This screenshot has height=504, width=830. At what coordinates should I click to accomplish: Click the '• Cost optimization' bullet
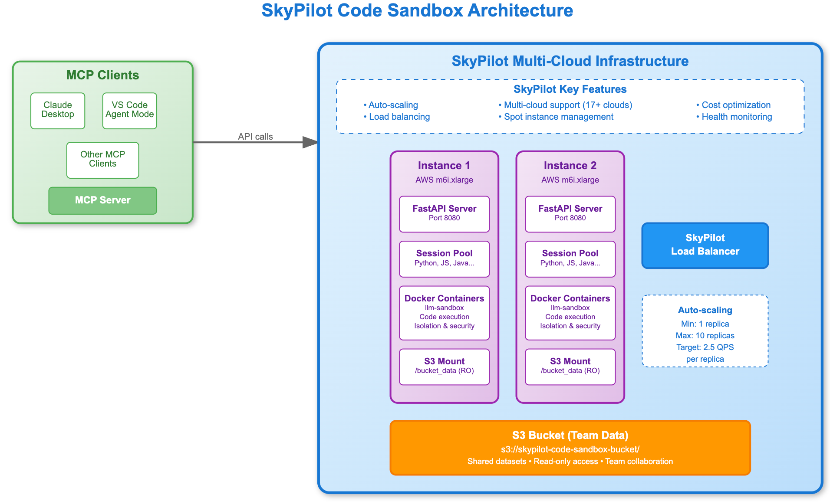pos(733,105)
